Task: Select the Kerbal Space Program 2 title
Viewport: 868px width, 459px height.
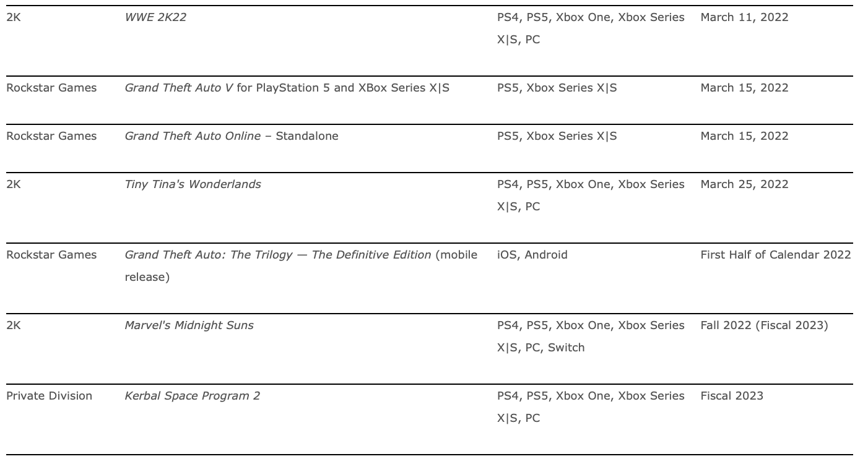Action: (x=192, y=396)
